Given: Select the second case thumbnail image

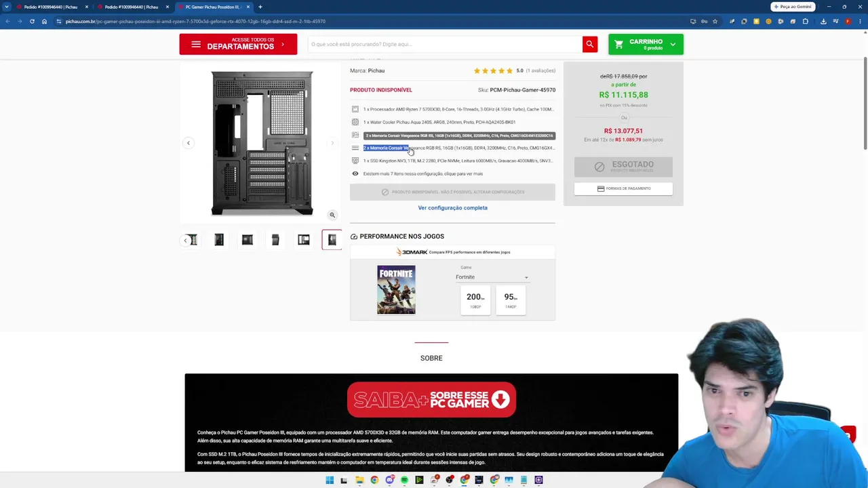Looking at the screenshot, I should click(219, 240).
